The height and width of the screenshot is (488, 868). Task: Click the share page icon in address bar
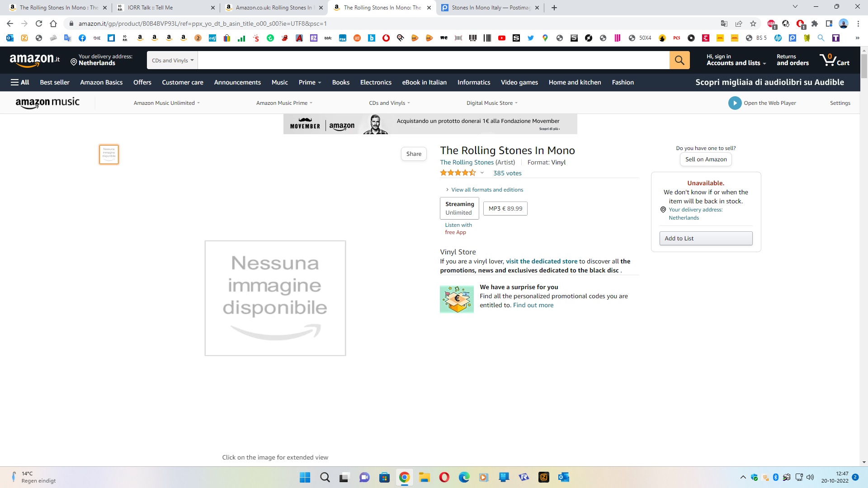click(x=739, y=23)
